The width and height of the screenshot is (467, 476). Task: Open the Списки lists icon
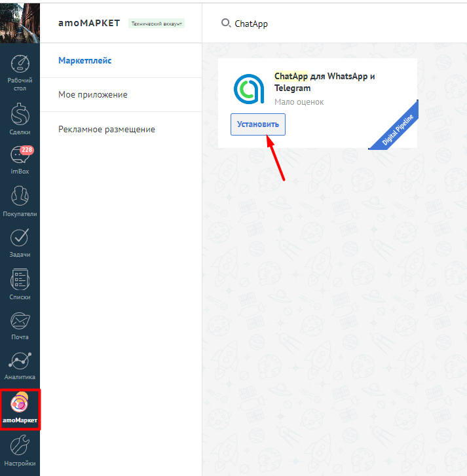pyautogui.click(x=20, y=283)
